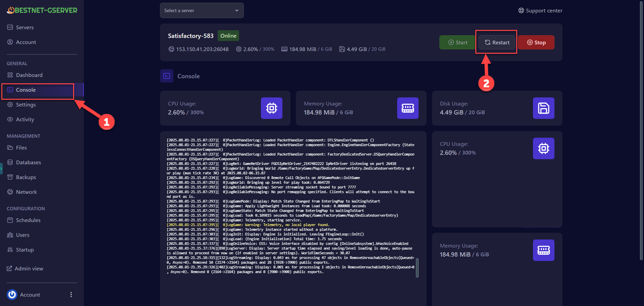The width and height of the screenshot is (644, 306).
Task: Click the account avatar at sidebar bottom
Action: [12, 295]
